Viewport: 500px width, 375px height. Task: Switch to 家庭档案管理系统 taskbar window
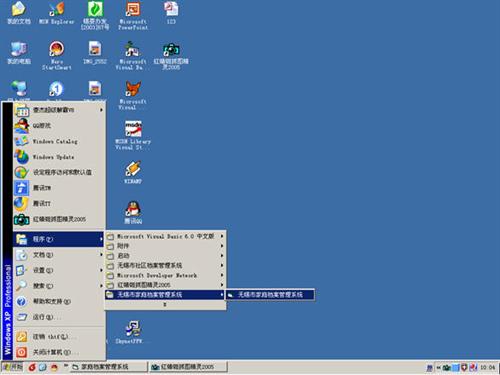[109, 367]
